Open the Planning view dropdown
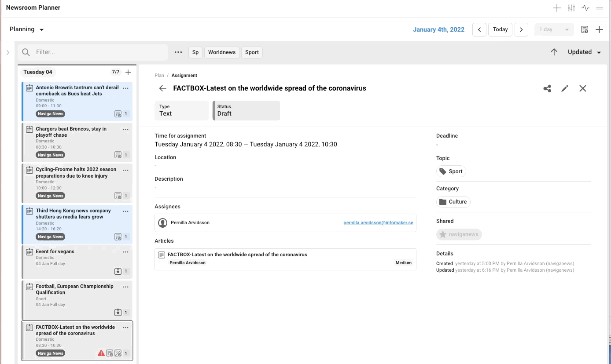Screen dimensions: 611x364 click(27, 29)
